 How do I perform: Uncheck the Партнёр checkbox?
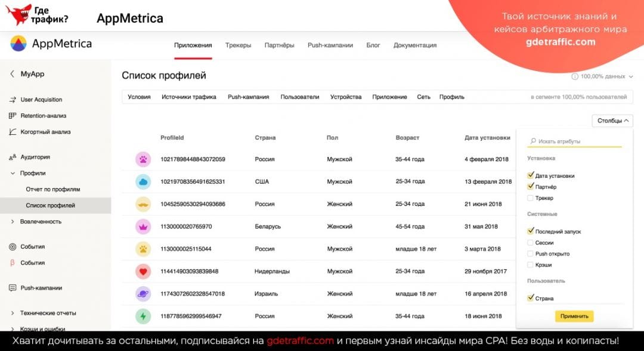[530, 186]
